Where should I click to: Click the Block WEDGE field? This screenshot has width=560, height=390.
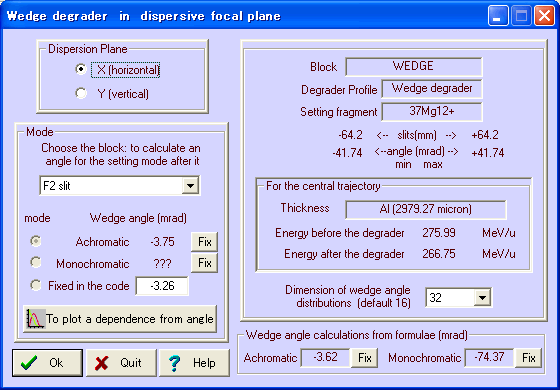coord(414,66)
